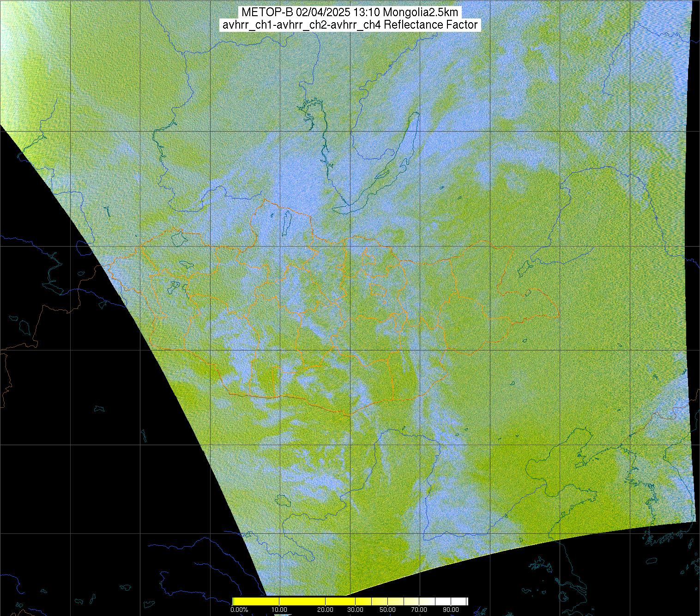Click the "90.00" colorbar label
Image resolution: width=700 pixels, height=616 pixels.
(x=452, y=610)
